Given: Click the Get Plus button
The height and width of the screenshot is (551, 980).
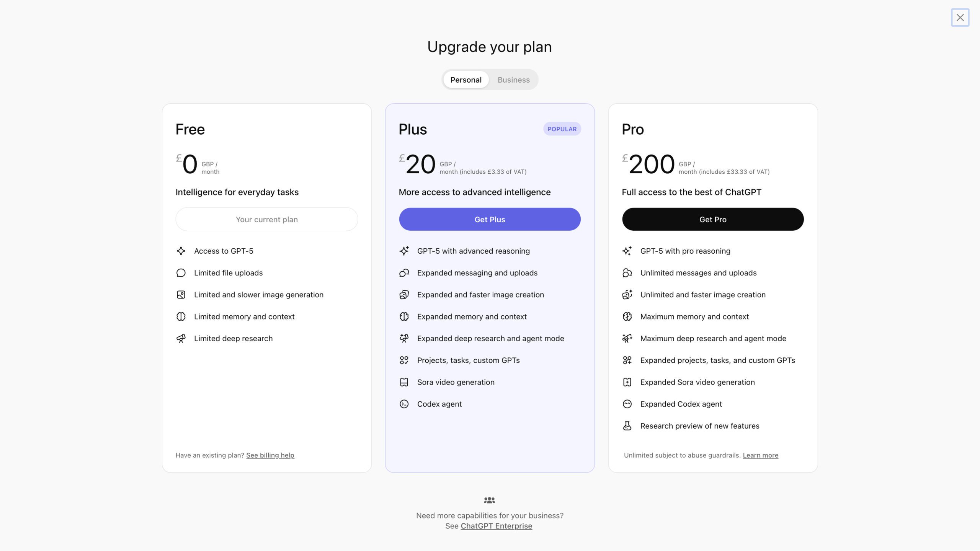Looking at the screenshot, I should [490, 219].
